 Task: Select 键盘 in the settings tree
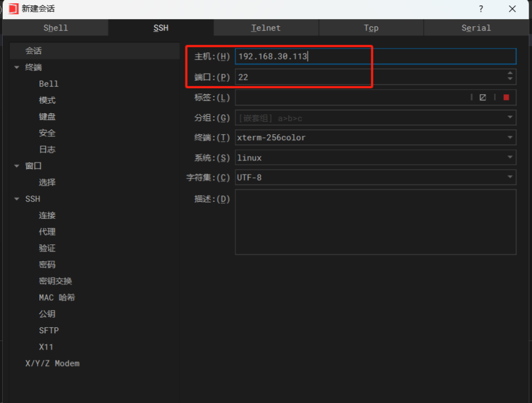point(47,117)
